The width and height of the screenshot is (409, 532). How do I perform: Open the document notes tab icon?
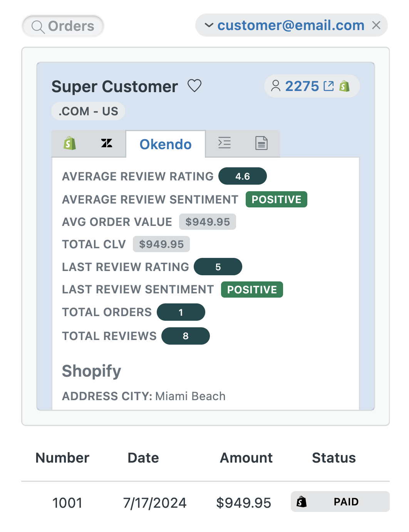pos(261,143)
